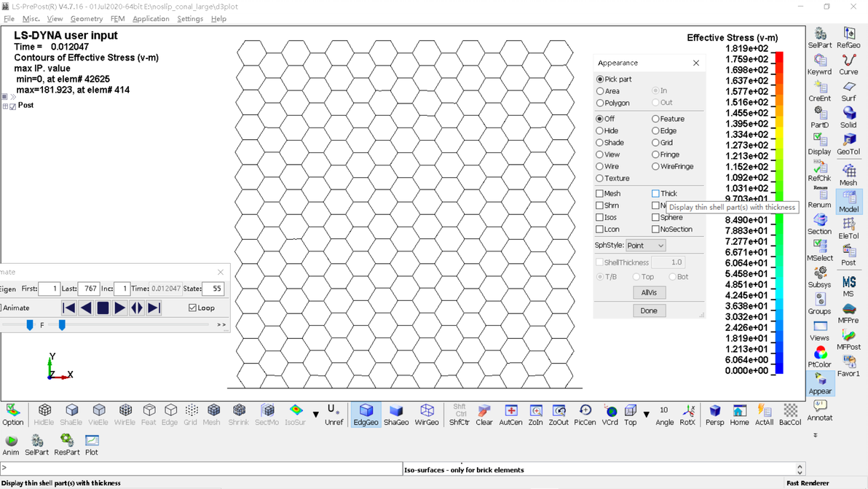
Task: Open the Renum tool
Action: click(x=820, y=197)
